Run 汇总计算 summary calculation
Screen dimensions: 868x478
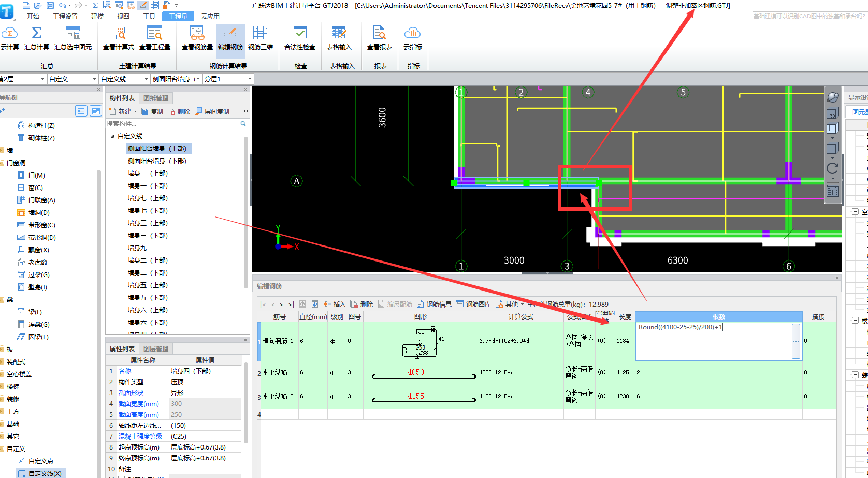tap(37, 38)
